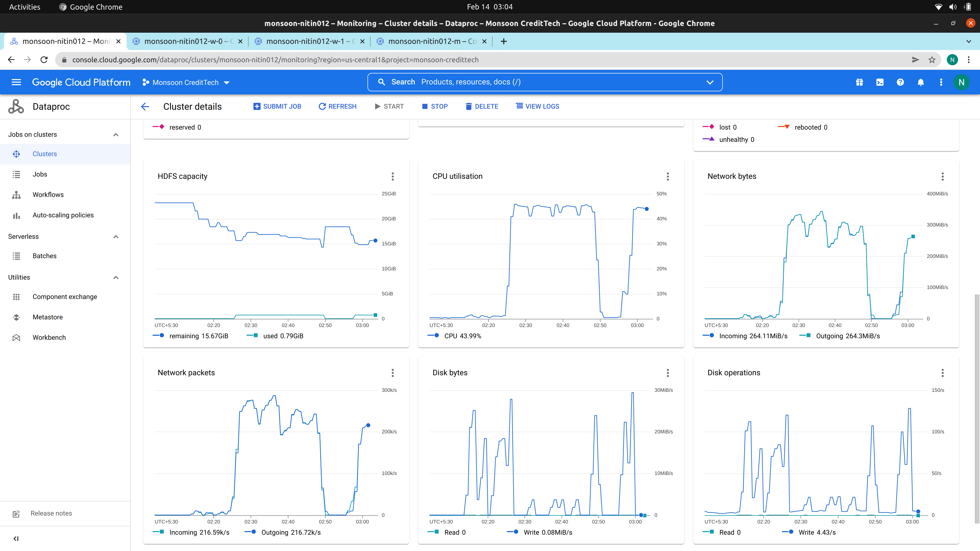The width and height of the screenshot is (980, 551).
Task: Open Jobs in the sidebar
Action: click(65, 174)
